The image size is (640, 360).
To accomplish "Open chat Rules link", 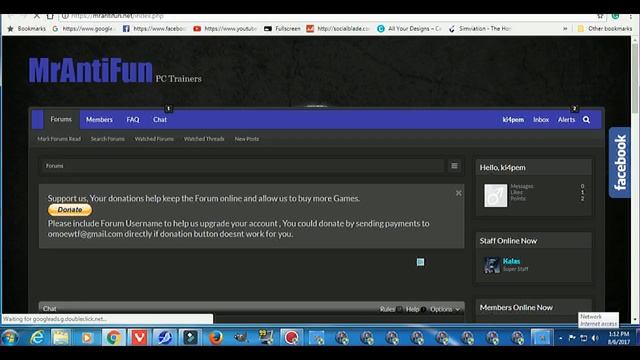I will (x=387, y=309).
